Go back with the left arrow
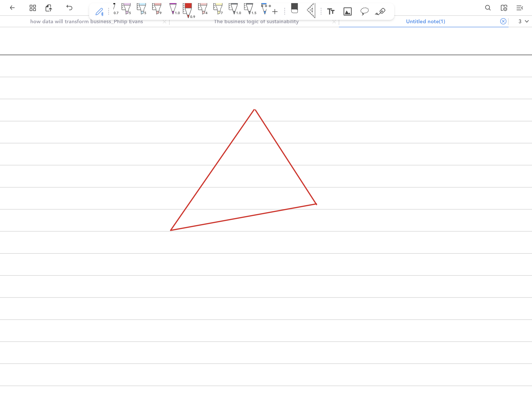Screen dimensions: 532x399 click(12, 8)
